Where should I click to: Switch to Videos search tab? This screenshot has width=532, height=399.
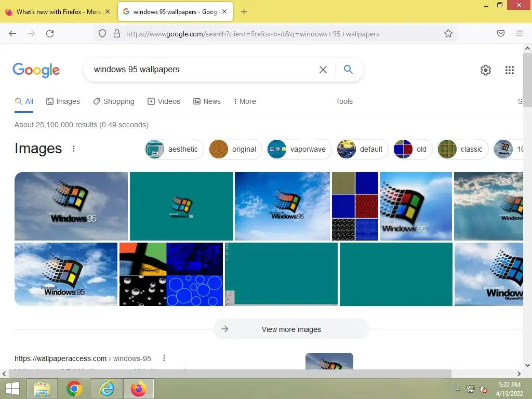[x=164, y=101]
